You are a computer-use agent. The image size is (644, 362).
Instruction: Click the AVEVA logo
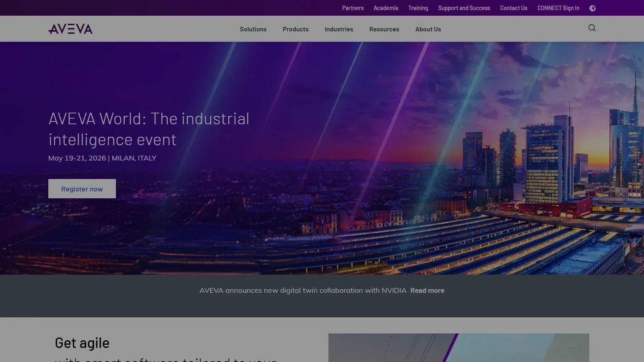pos(70,29)
